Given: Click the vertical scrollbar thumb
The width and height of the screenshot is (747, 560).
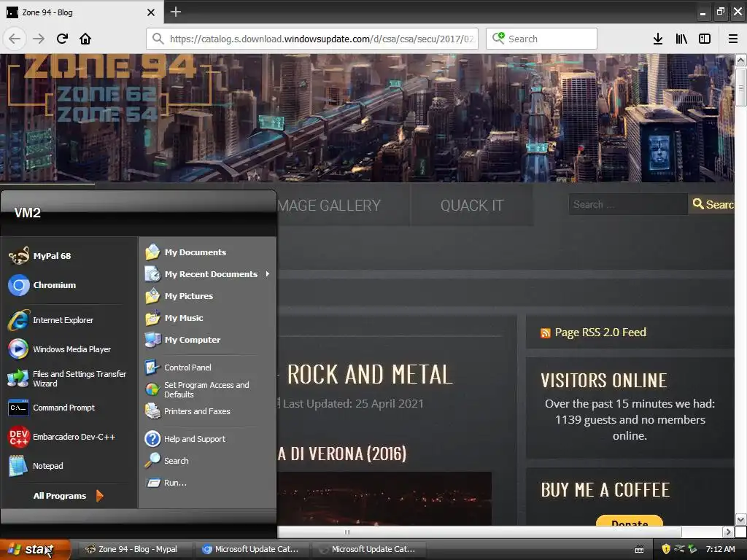Looking at the screenshot, I should [x=740, y=87].
